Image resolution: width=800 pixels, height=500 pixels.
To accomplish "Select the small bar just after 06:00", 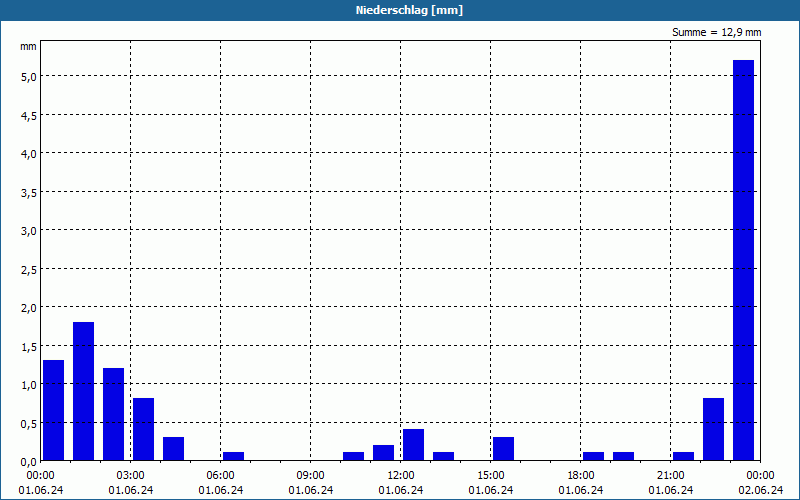I will pos(234,456).
